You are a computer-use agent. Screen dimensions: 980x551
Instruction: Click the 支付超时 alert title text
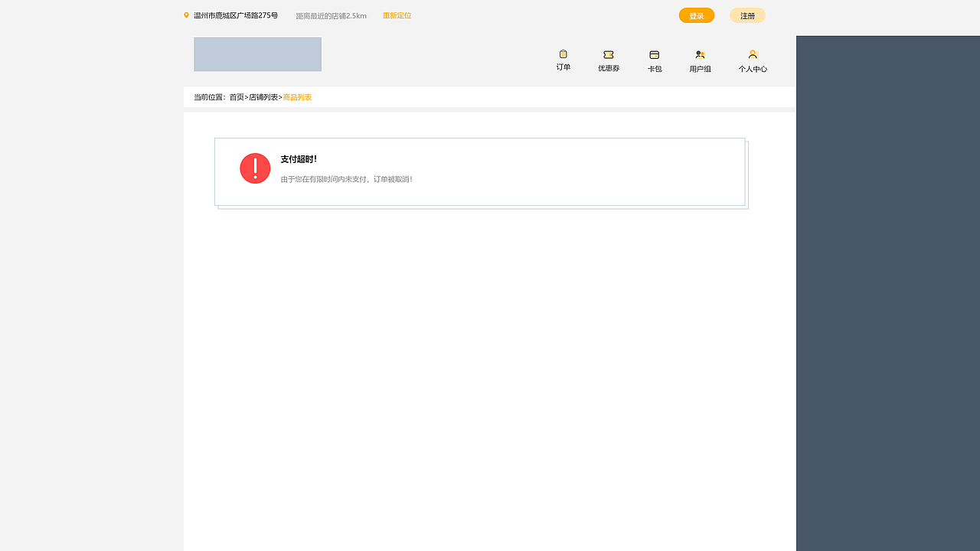(297, 159)
